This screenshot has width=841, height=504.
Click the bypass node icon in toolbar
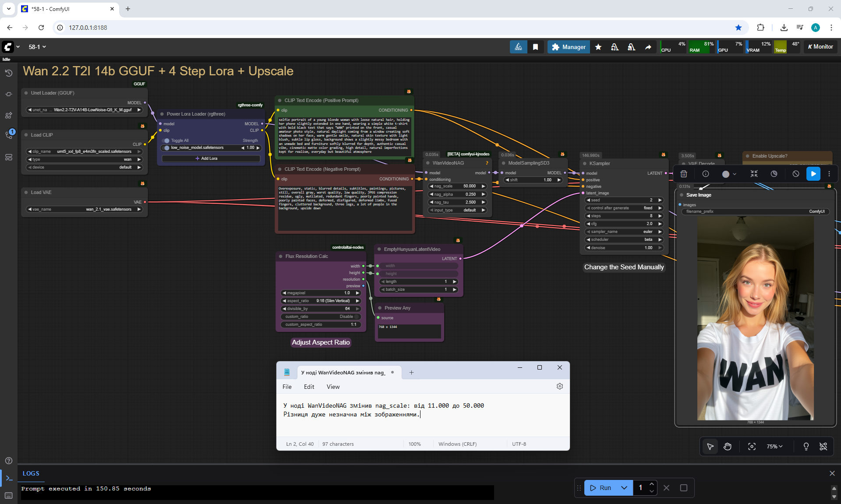pyautogui.click(x=796, y=174)
